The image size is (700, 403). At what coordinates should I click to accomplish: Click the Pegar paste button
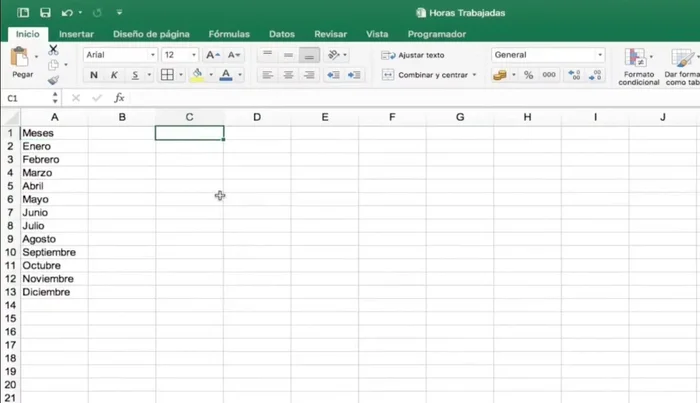tap(22, 63)
